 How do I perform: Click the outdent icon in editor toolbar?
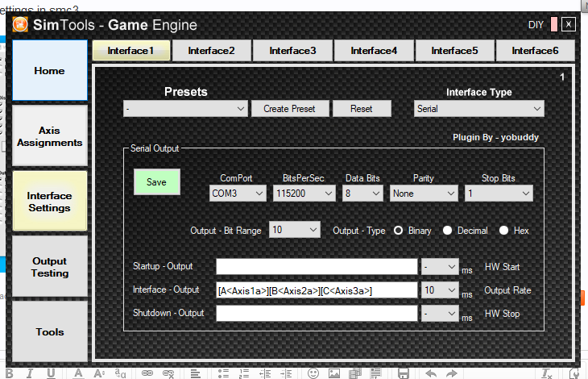[x=265, y=373]
